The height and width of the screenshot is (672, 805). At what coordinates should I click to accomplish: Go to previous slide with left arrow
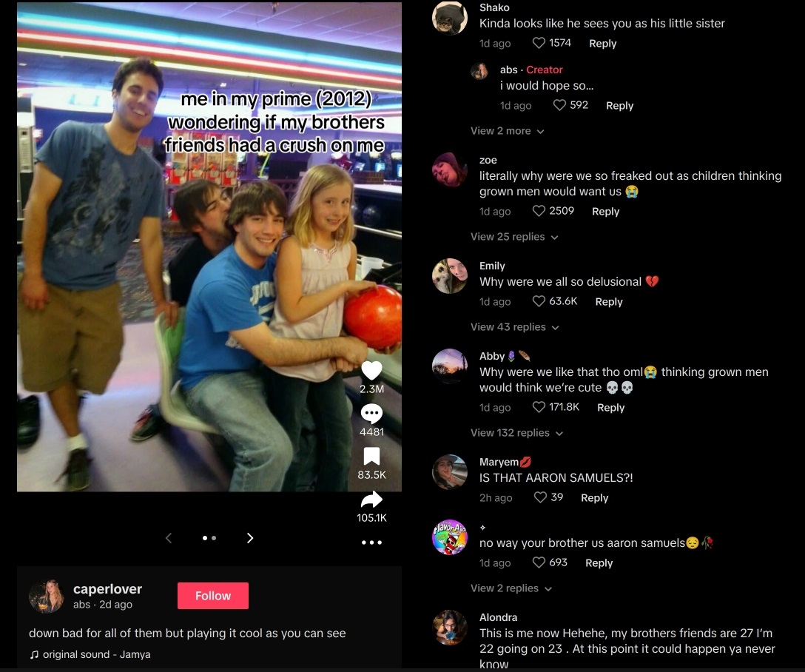(x=169, y=538)
